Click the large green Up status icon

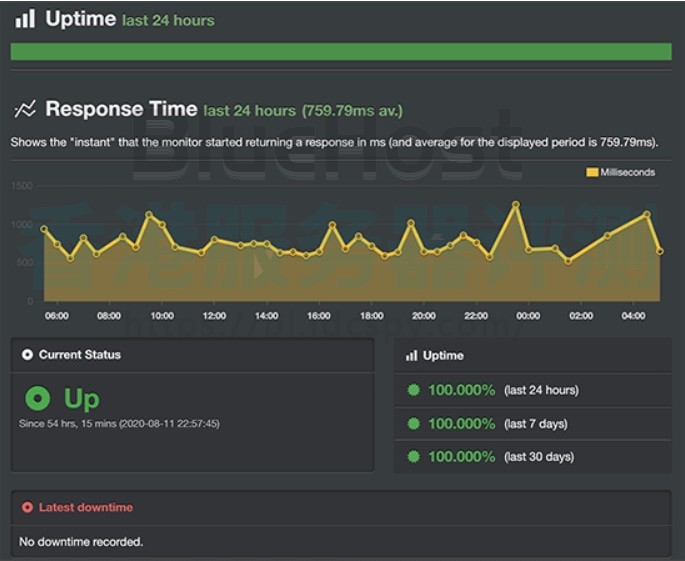(37, 399)
